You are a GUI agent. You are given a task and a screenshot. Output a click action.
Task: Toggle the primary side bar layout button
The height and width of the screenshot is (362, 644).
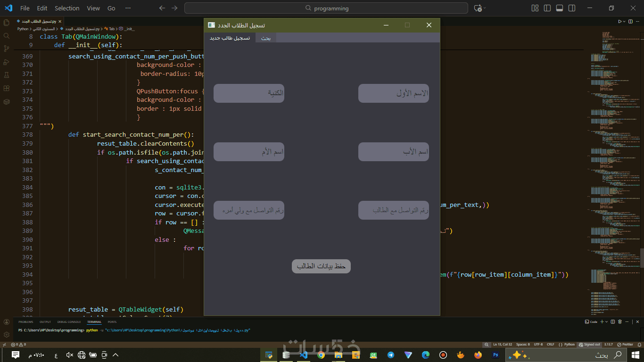click(547, 8)
